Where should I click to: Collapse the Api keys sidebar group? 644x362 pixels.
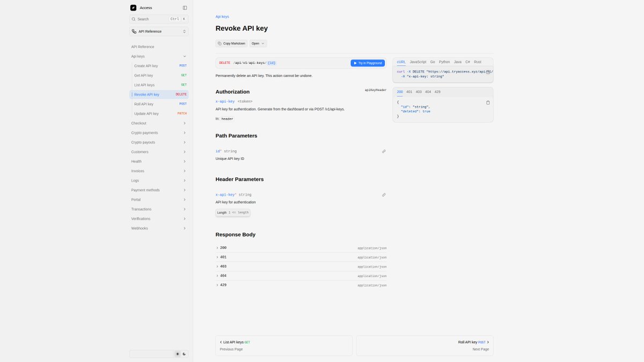pos(159,56)
